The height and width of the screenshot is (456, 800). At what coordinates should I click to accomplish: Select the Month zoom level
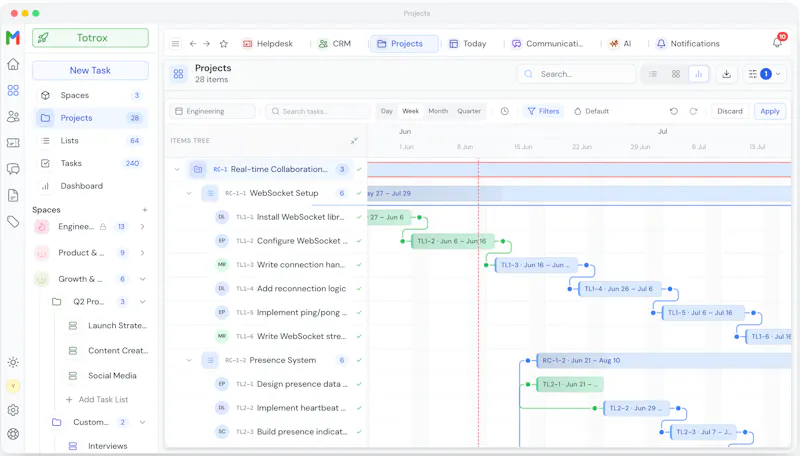coord(438,111)
